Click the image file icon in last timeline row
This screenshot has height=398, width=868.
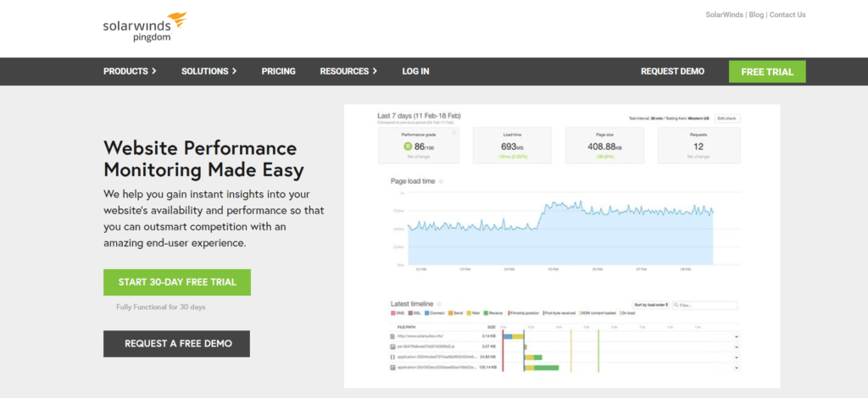(x=392, y=368)
